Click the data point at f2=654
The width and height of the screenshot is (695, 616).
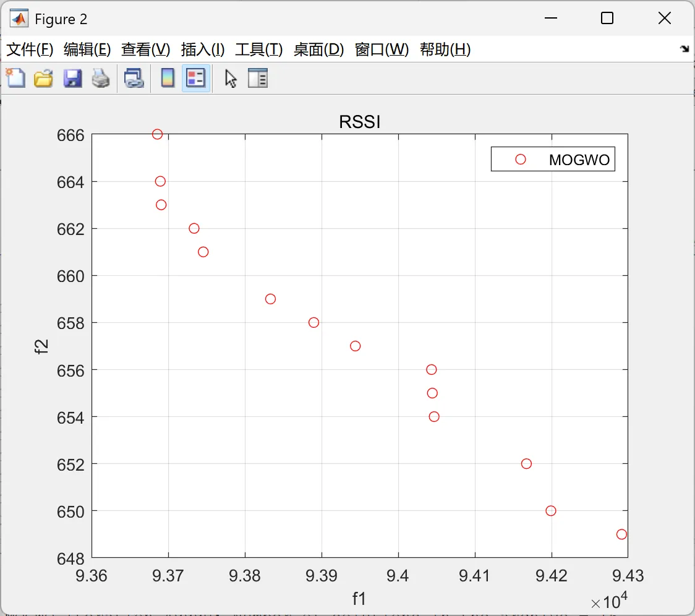434,416
